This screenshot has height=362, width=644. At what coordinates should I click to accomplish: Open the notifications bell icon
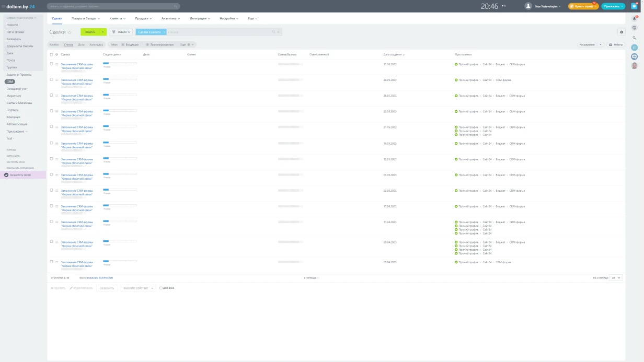(x=634, y=19)
